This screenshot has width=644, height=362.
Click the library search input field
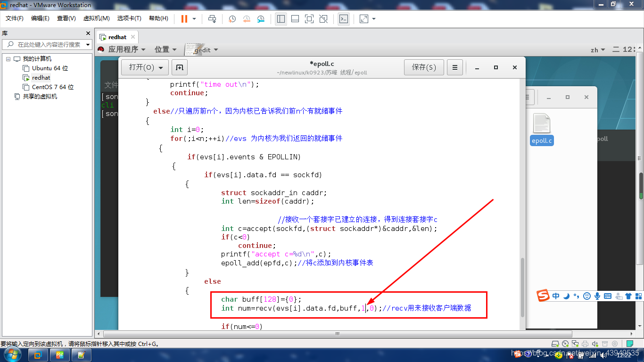tap(48, 44)
